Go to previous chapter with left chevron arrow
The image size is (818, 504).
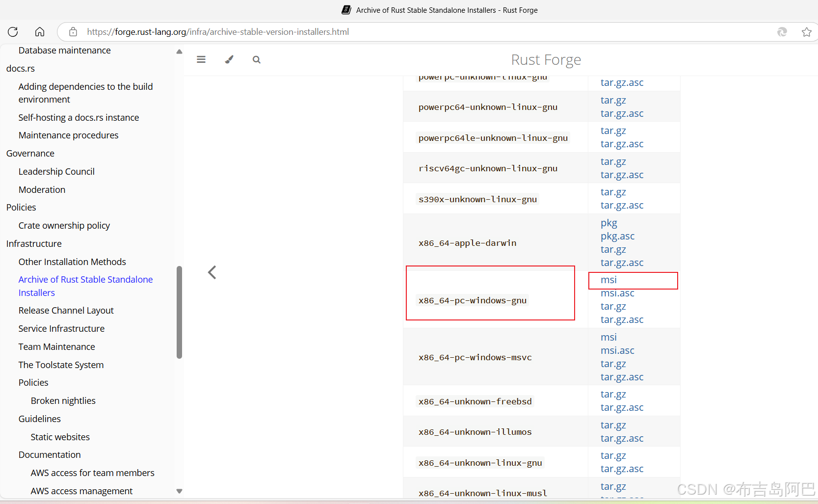click(211, 272)
